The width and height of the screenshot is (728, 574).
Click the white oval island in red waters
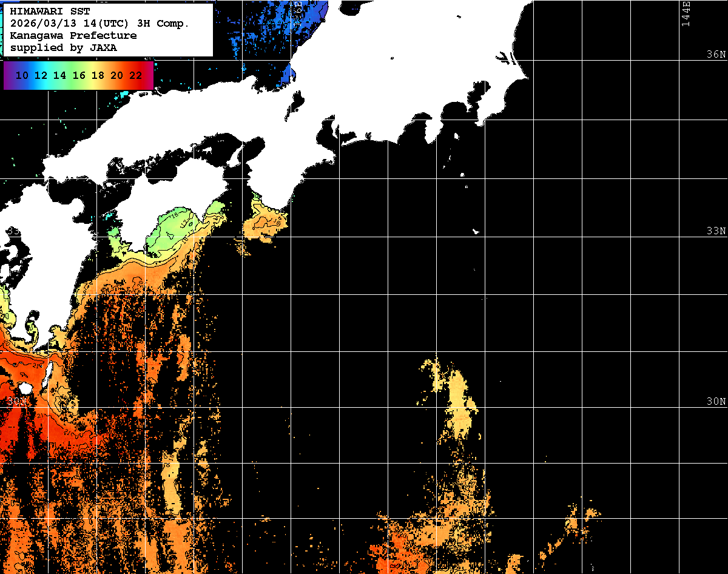(25, 387)
